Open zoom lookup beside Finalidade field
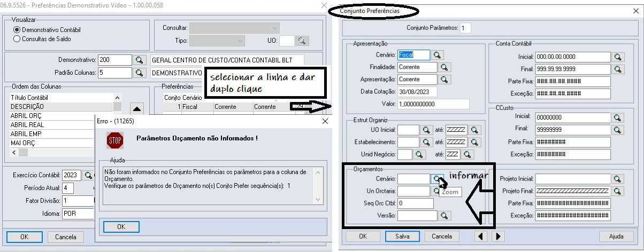644x252 pixels. pyautogui.click(x=445, y=67)
